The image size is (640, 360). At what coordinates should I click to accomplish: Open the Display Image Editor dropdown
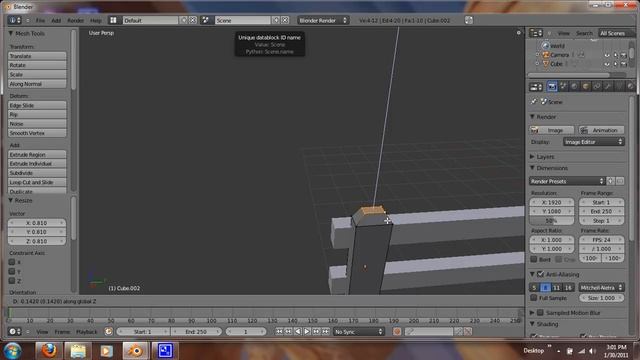(593, 142)
